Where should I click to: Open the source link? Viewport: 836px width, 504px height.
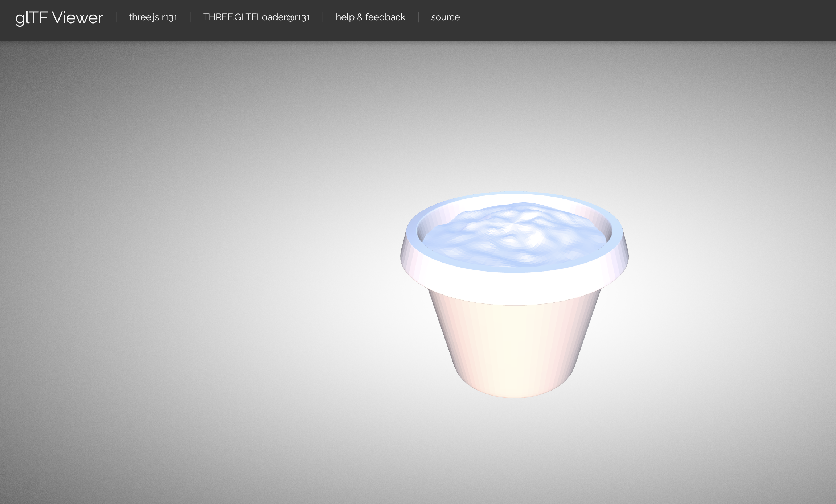click(445, 17)
